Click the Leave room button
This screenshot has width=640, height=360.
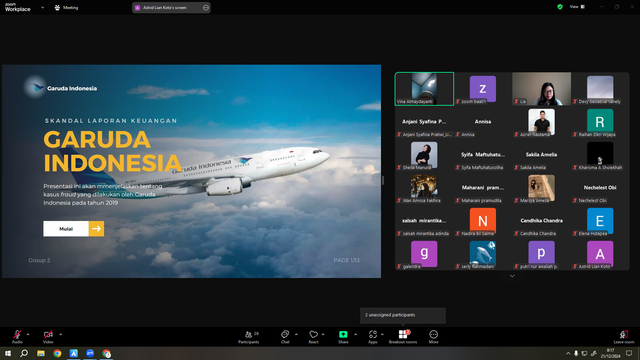pos(624,336)
